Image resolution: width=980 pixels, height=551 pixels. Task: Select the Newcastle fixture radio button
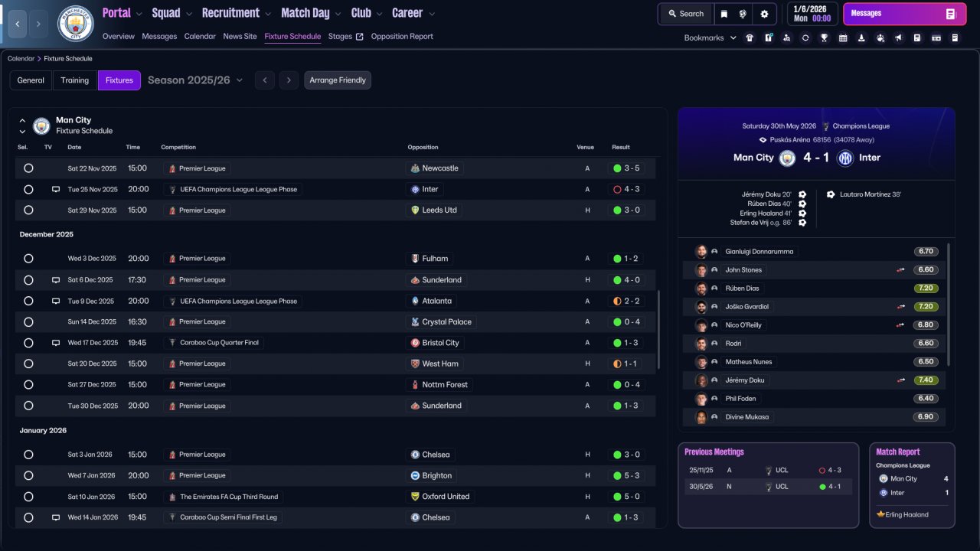(28, 168)
